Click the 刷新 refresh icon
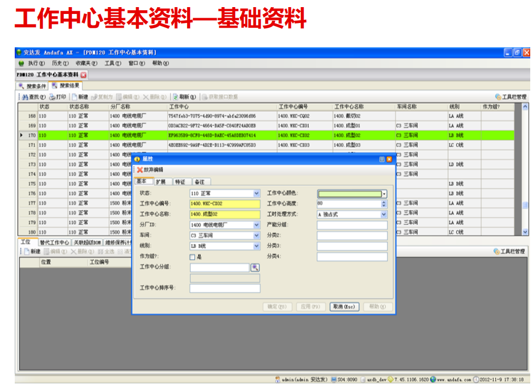The image size is (532, 391). click(x=176, y=97)
